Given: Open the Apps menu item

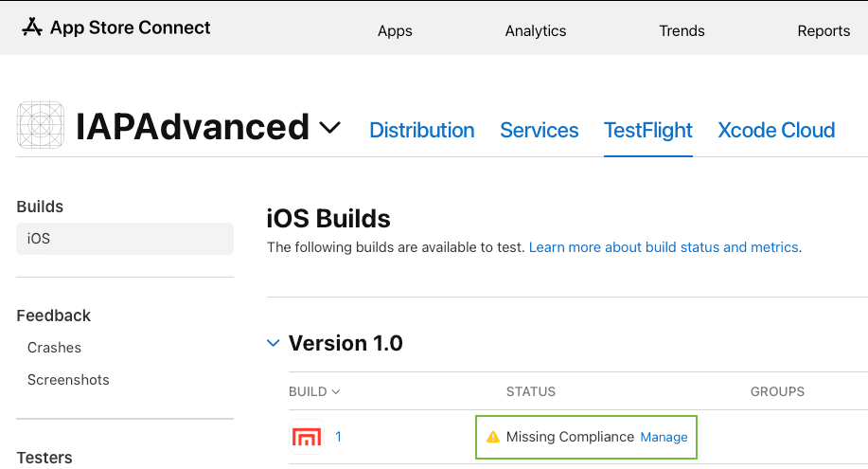Looking at the screenshot, I should pos(395,31).
